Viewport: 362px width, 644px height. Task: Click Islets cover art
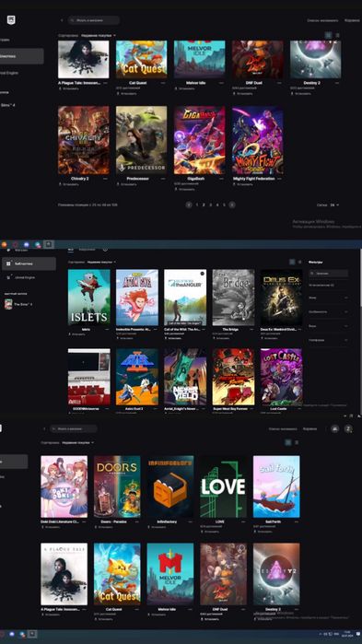pos(89,298)
